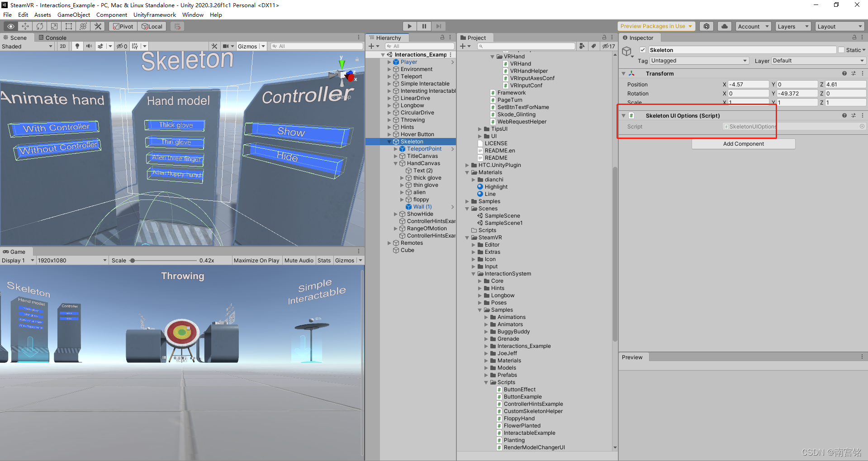
Task: Toggle Local handle rotation button
Action: [x=152, y=26]
